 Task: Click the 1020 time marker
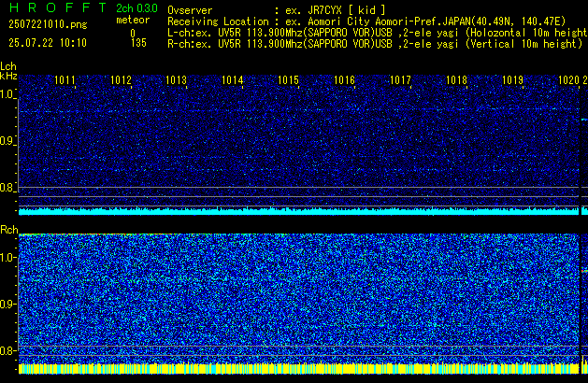pyautogui.click(x=569, y=80)
